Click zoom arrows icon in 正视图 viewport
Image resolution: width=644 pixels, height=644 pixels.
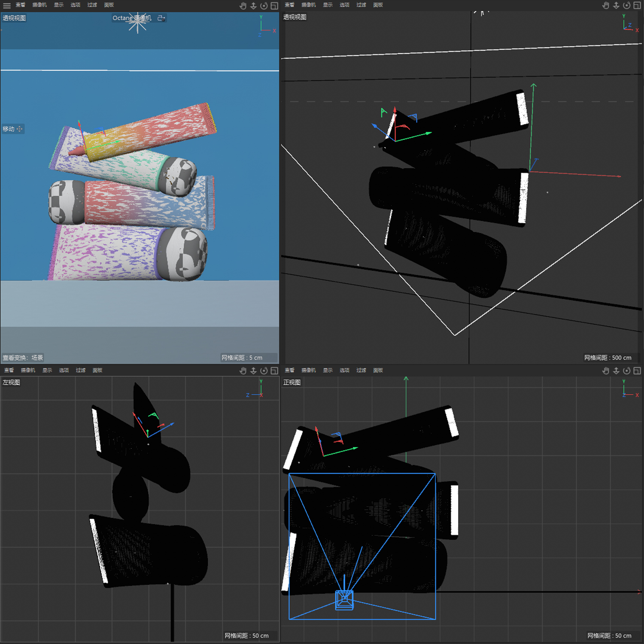(616, 371)
